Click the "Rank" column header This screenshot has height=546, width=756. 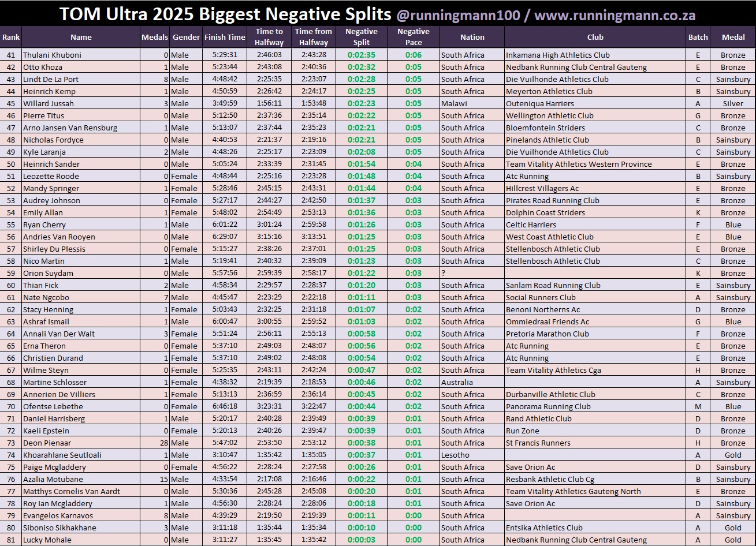(10, 37)
